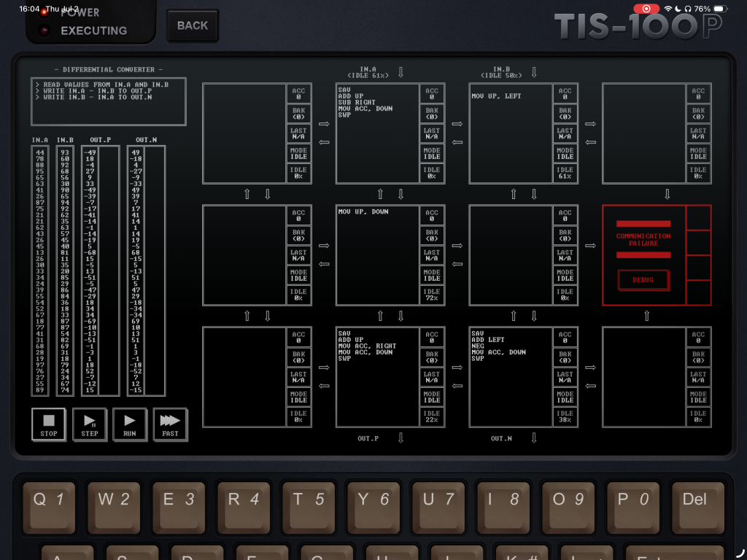Click the RUN program button
This screenshot has height=560, width=747.
pos(130,424)
